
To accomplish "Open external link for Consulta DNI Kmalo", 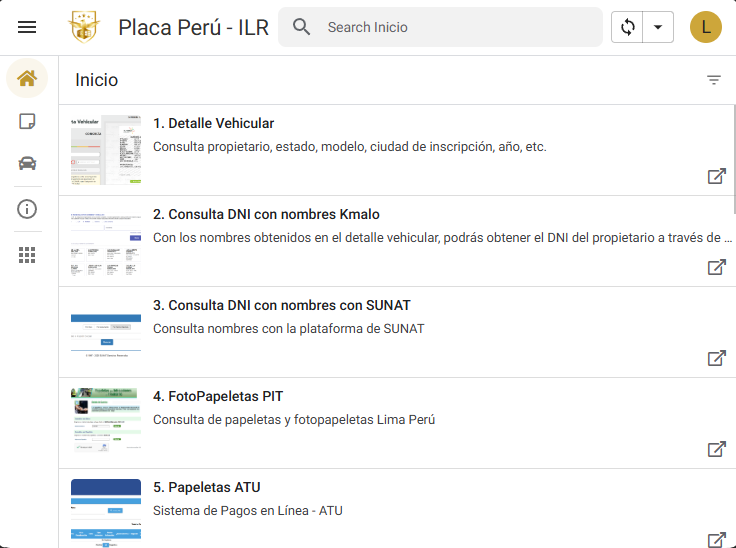I will click(x=716, y=267).
